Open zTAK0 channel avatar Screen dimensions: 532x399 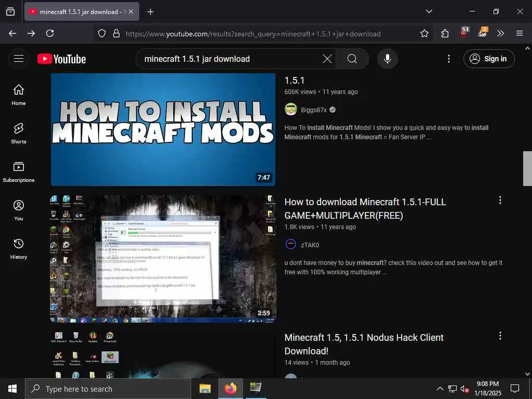pyautogui.click(x=291, y=245)
